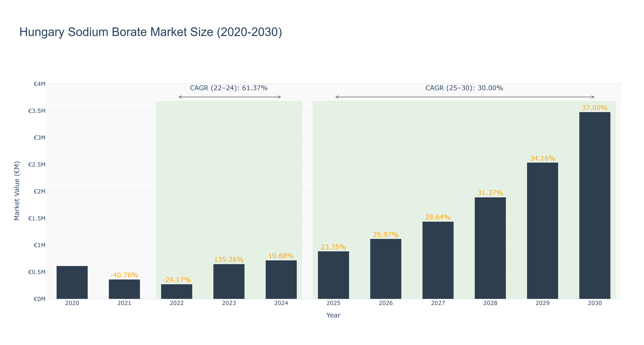
Task: Click the '€2M' y-axis tick label
Action: coord(39,191)
